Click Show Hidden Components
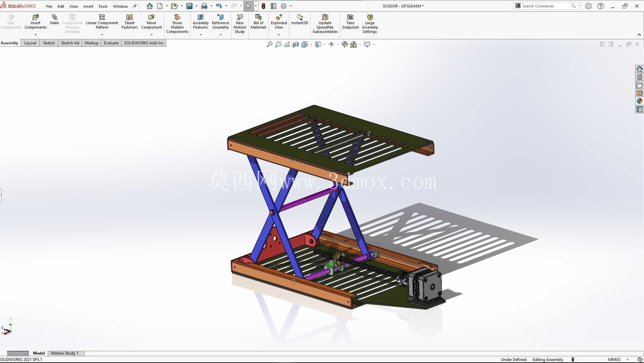The height and width of the screenshot is (363, 644). (177, 24)
